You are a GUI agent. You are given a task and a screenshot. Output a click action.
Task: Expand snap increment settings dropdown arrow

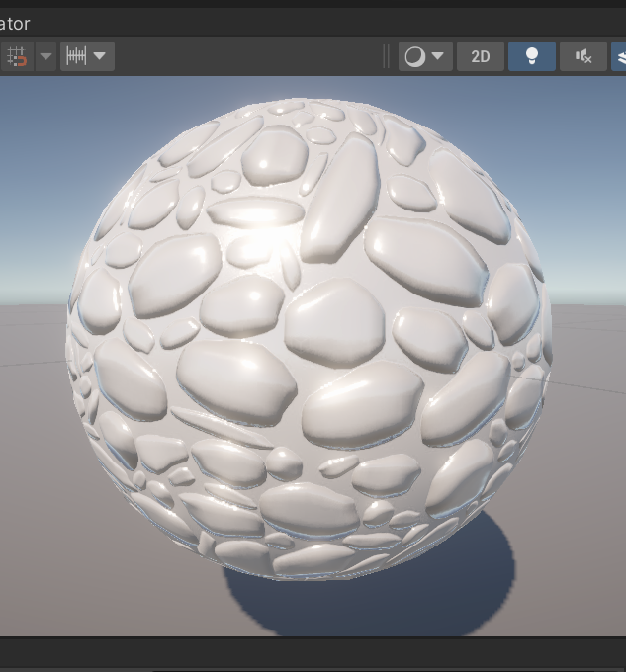(100, 56)
